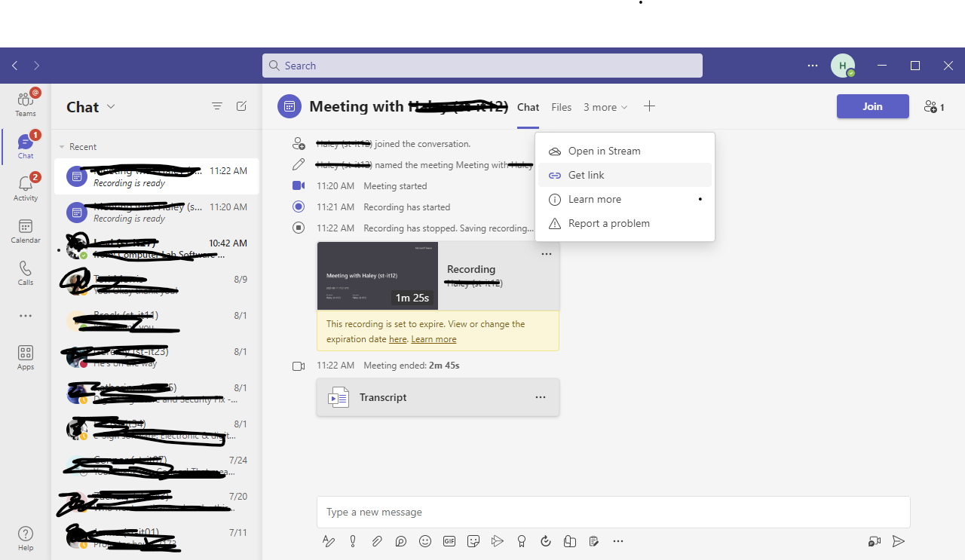This screenshot has height=560, width=965.
Task: Open the Apps store icon
Action: [26, 357]
